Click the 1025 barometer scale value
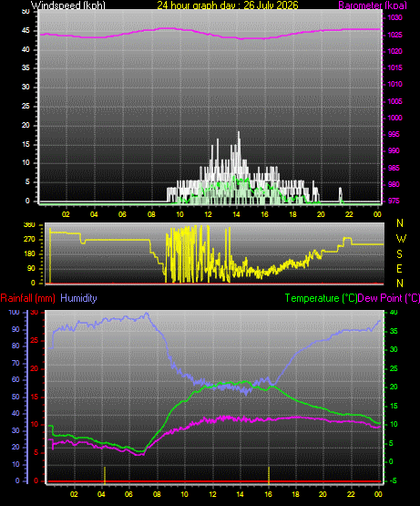The height and width of the screenshot is (506, 420). pos(394,35)
